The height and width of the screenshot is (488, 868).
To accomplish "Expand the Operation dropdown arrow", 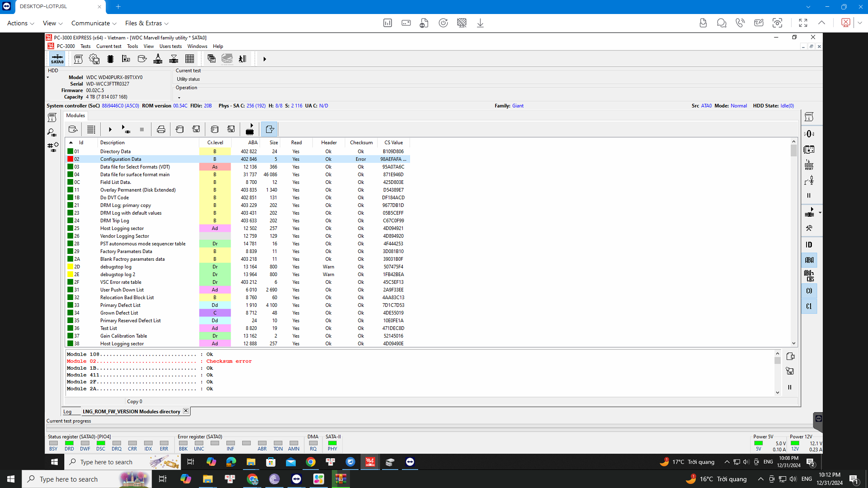I will point(179,98).
